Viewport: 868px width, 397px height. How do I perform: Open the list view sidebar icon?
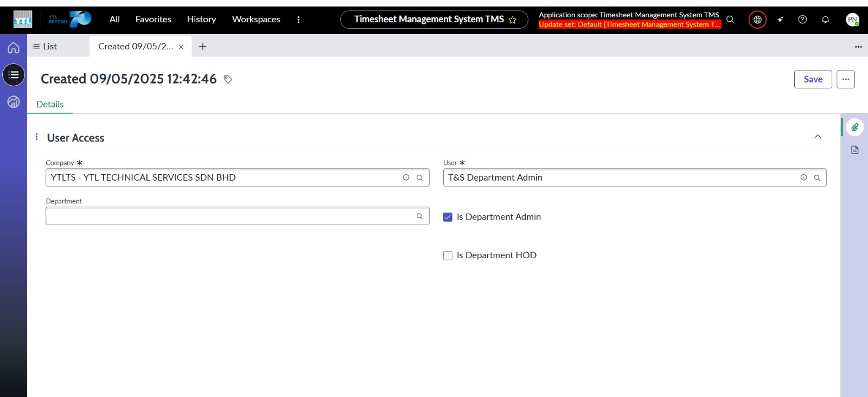14,75
